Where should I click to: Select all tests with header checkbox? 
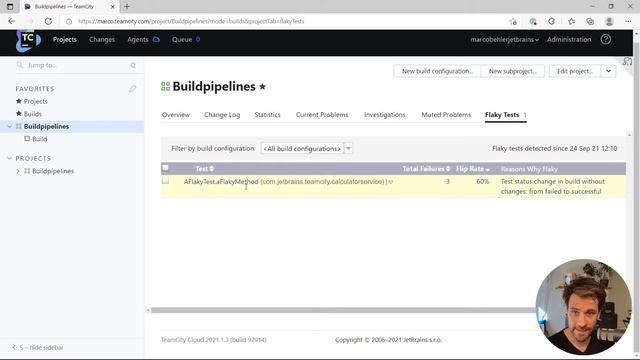point(165,168)
